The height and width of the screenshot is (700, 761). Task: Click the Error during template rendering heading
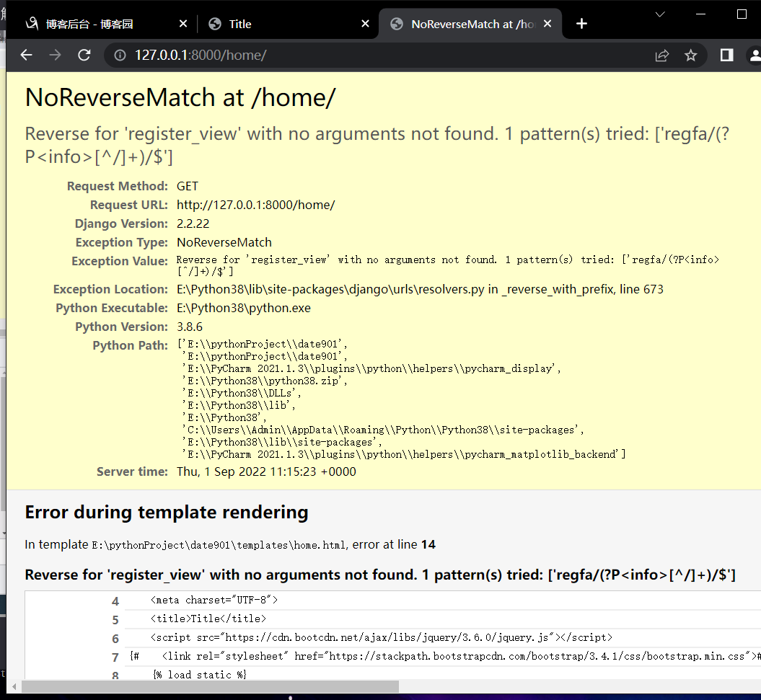tap(167, 513)
